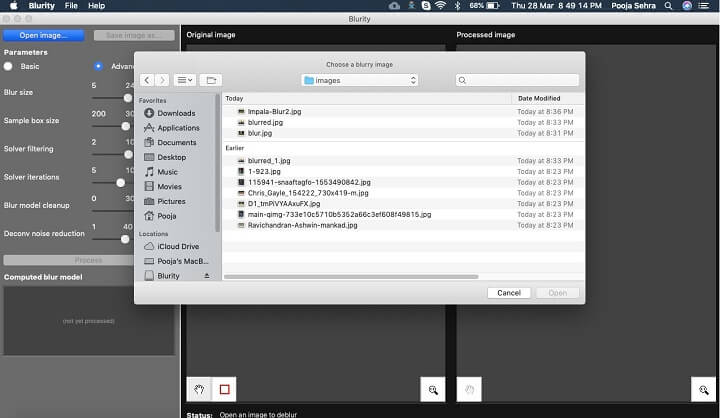Click the horizontal scrollbar in the file list
The image size is (720, 418).
351,277
